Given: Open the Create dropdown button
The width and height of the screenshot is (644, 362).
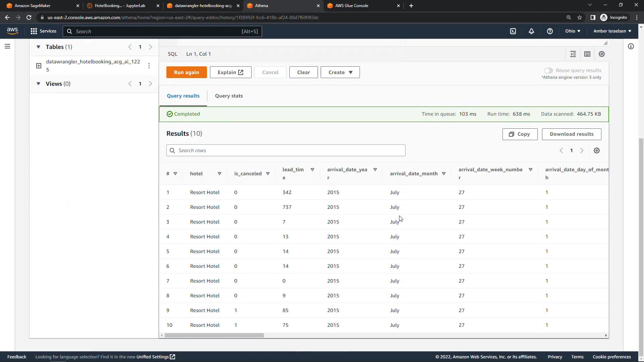Looking at the screenshot, I should coord(340,72).
